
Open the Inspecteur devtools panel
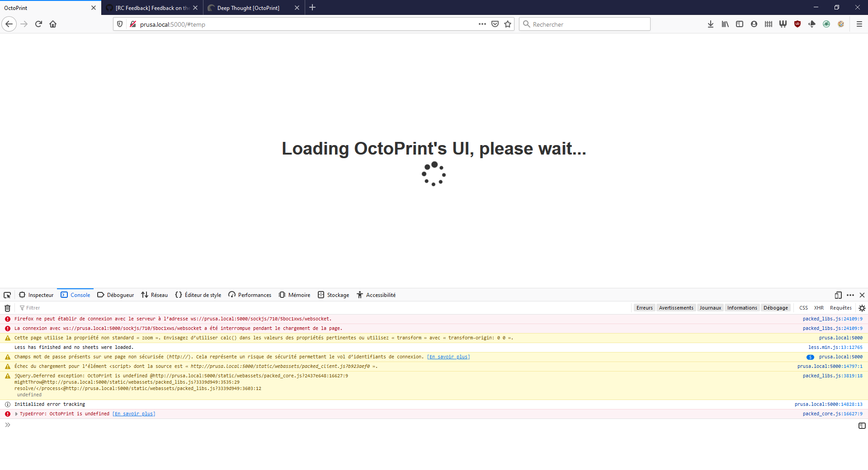(36, 295)
